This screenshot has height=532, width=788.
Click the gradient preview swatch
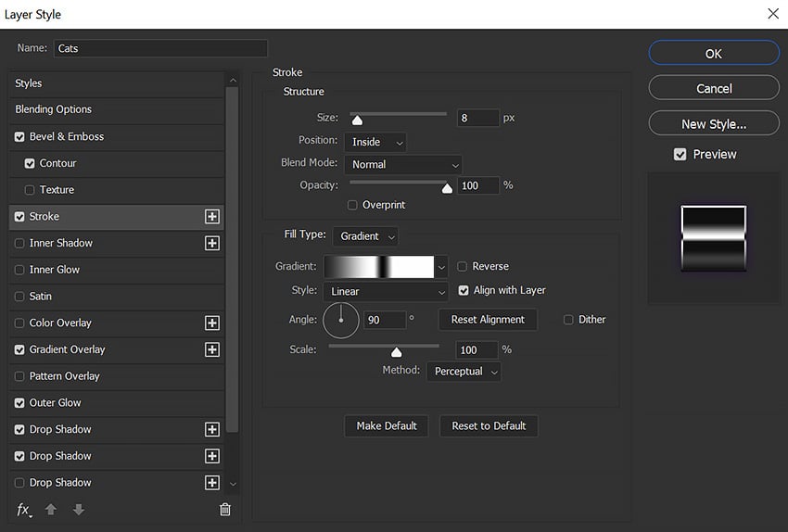pyautogui.click(x=378, y=267)
